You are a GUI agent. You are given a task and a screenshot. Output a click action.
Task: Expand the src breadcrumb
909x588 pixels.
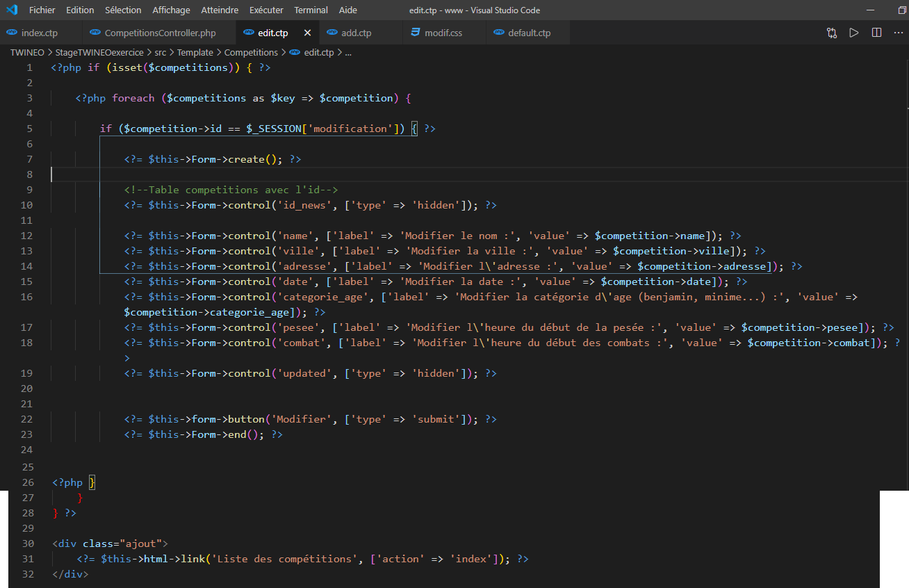(x=161, y=52)
